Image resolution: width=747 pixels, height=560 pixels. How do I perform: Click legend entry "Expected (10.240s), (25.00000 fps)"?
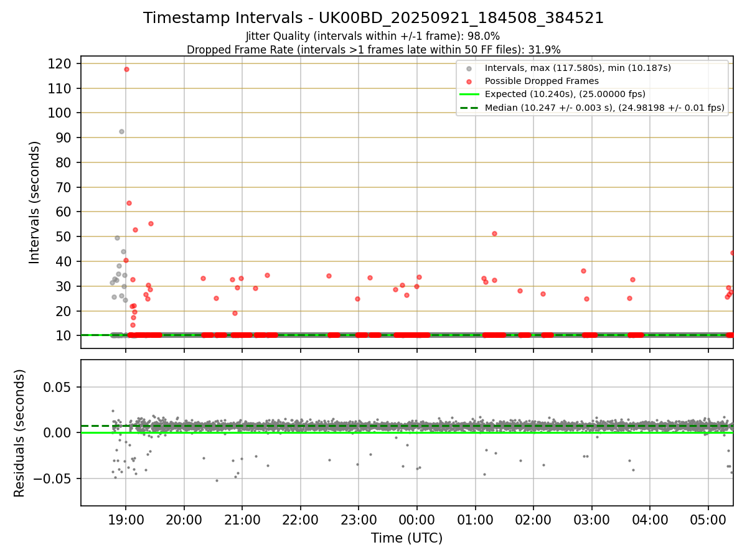[x=565, y=94]
